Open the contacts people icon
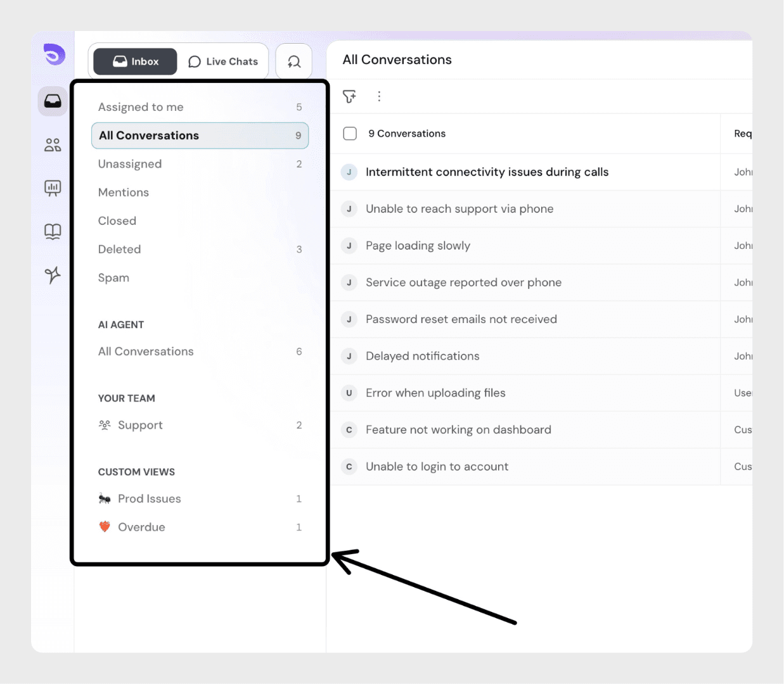The height and width of the screenshot is (684, 784). (x=53, y=145)
